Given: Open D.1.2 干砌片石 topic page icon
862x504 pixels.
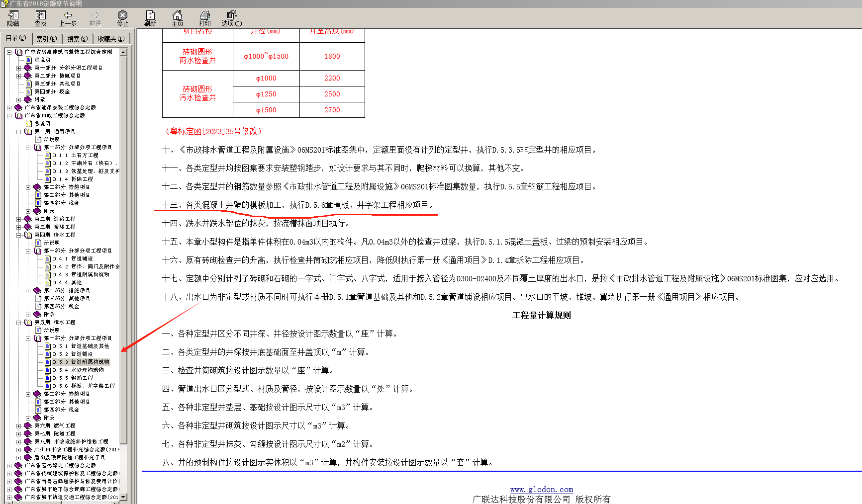Looking at the screenshot, I should coord(48,163).
